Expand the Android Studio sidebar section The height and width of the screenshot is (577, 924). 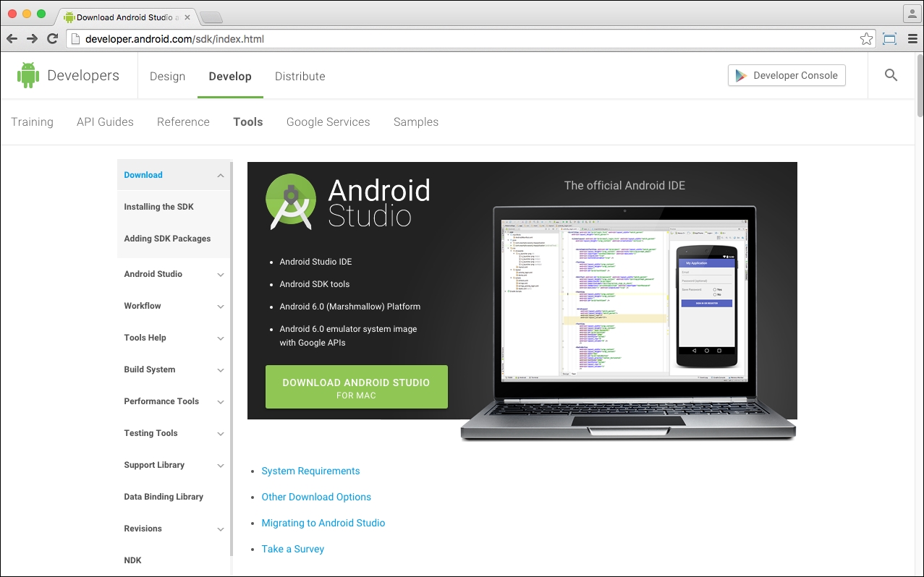(x=221, y=275)
